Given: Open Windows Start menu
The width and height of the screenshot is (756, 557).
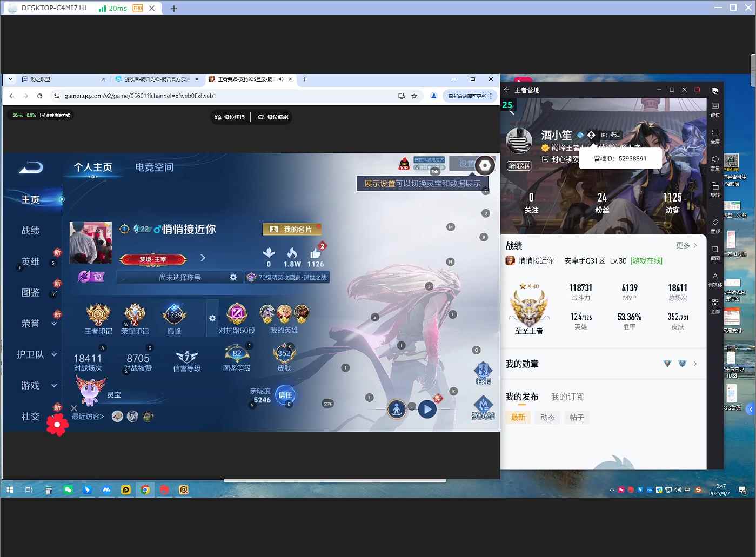Looking at the screenshot, I should pos(9,490).
